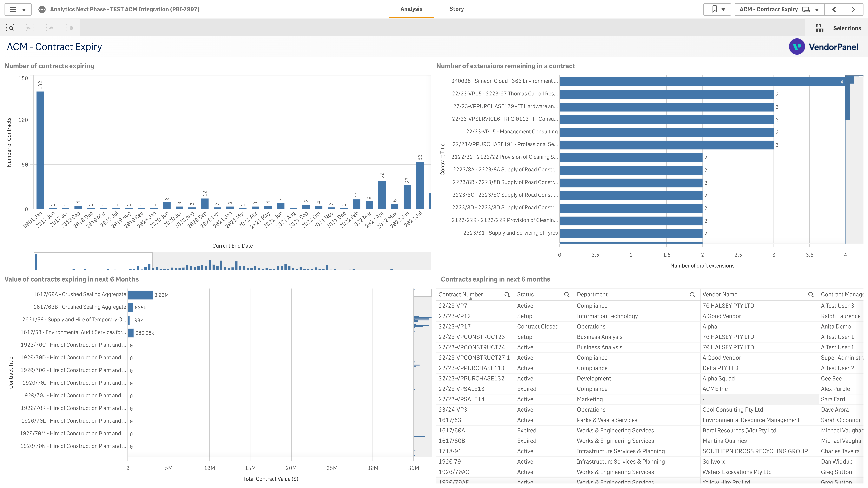Click the app info ellipsis icon

(x=42, y=9)
